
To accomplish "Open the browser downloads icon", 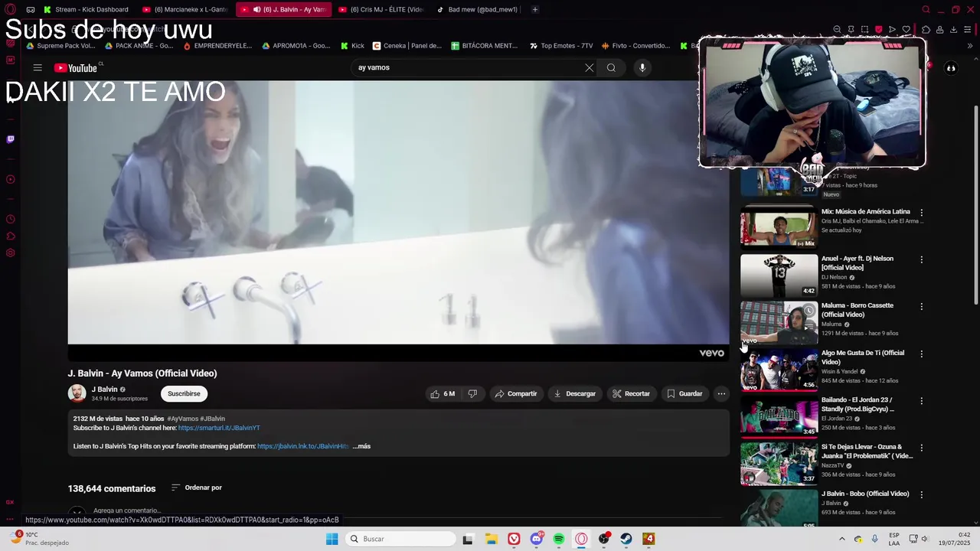I will pyautogui.click(x=953, y=29).
